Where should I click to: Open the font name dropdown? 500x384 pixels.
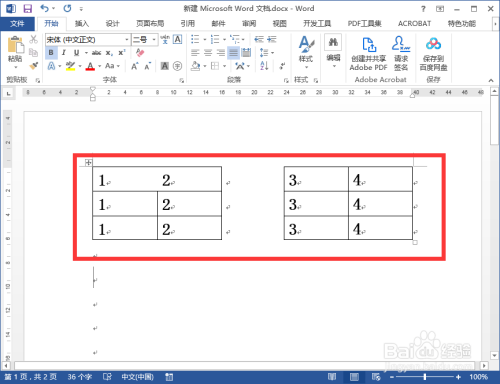[127, 40]
